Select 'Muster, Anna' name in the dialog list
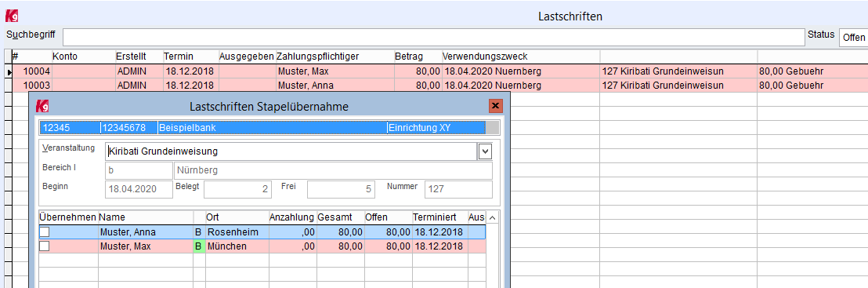868x288 pixels. (x=128, y=232)
